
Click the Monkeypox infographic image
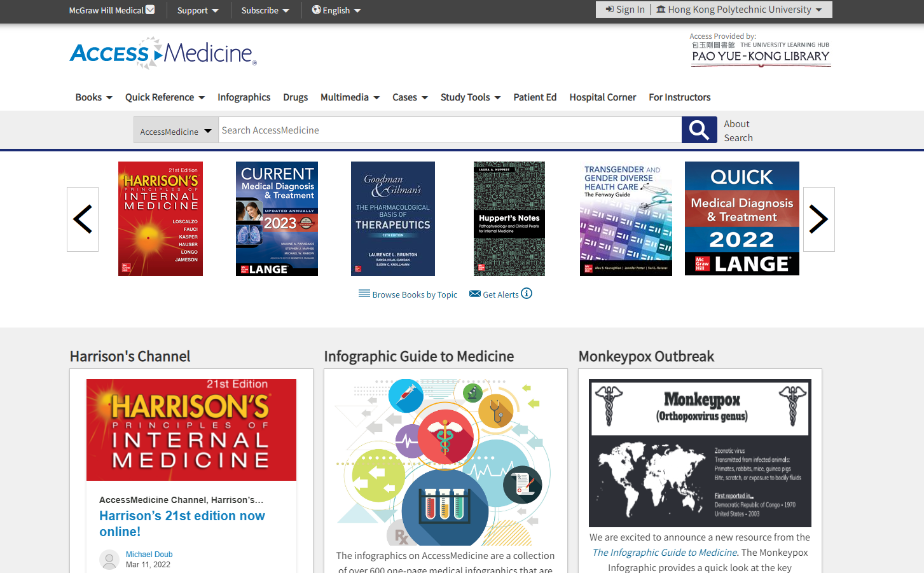coord(700,453)
